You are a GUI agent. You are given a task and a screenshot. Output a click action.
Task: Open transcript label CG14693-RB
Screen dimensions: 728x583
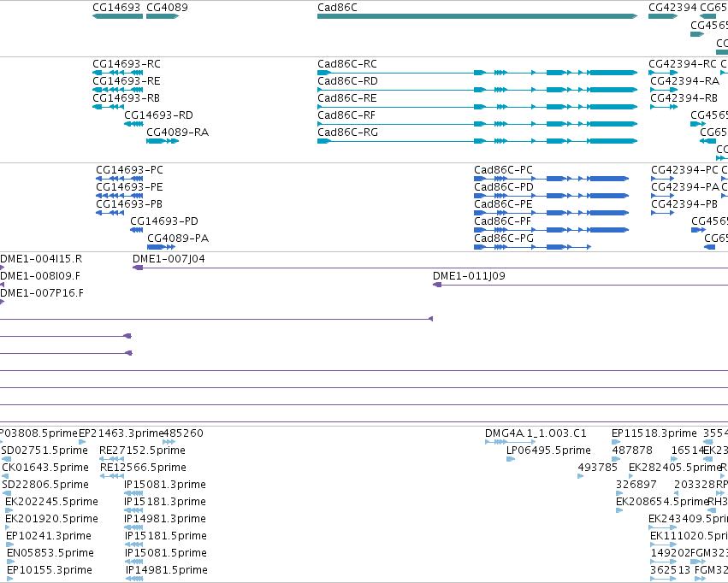point(127,98)
